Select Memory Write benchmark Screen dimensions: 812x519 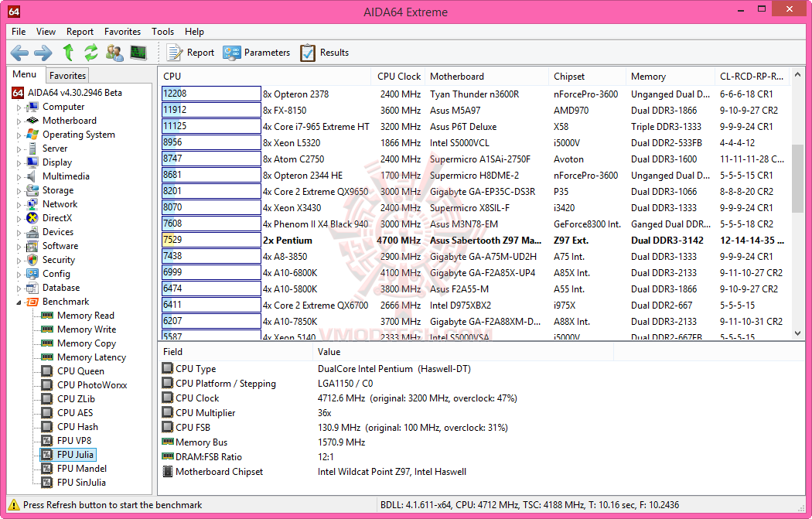pyautogui.click(x=87, y=329)
